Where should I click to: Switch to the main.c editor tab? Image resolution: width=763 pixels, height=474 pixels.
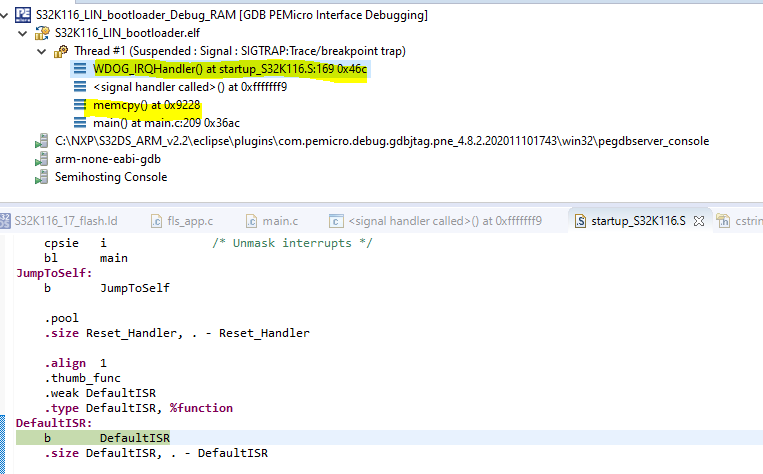[x=280, y=221]
